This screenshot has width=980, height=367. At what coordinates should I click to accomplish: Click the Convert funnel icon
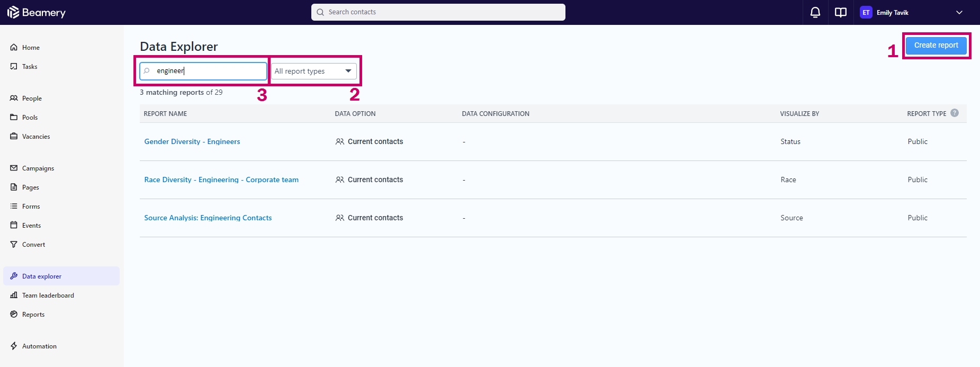pyautogui.click(x=14, y=244)
